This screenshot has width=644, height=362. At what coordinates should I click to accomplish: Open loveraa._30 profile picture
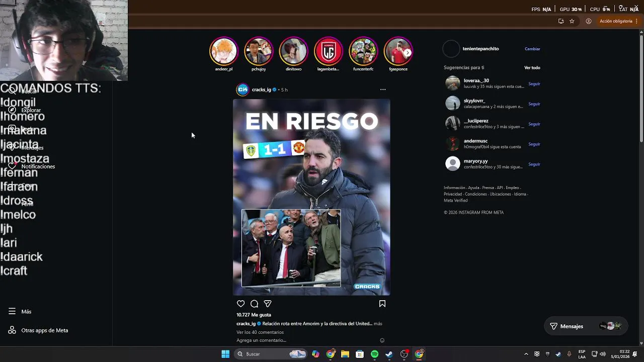tap(453, 83)
